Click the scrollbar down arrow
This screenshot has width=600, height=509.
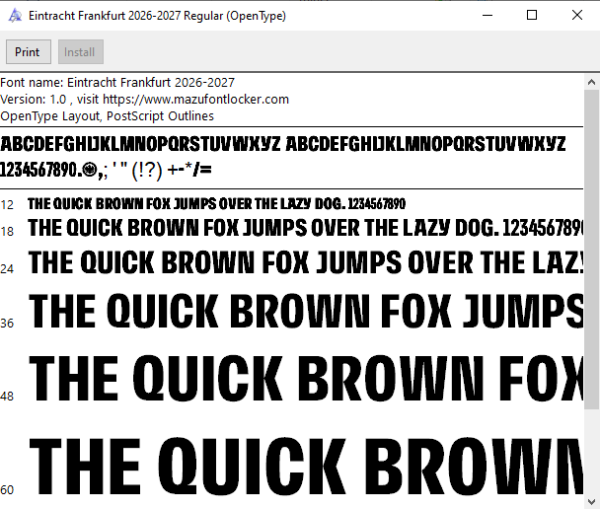[x=591, y=501]
